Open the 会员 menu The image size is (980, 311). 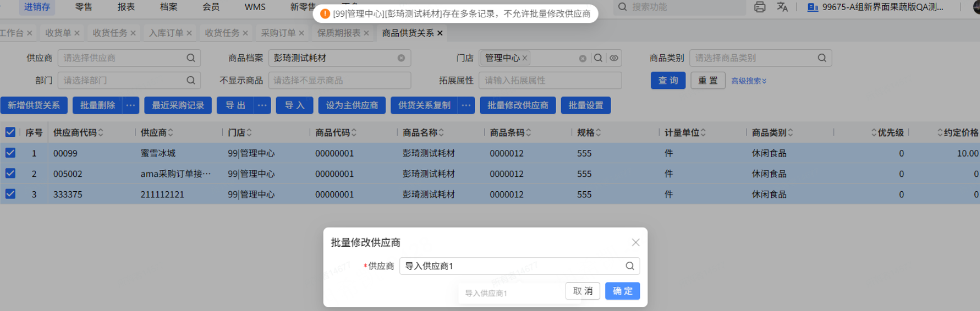211,7
